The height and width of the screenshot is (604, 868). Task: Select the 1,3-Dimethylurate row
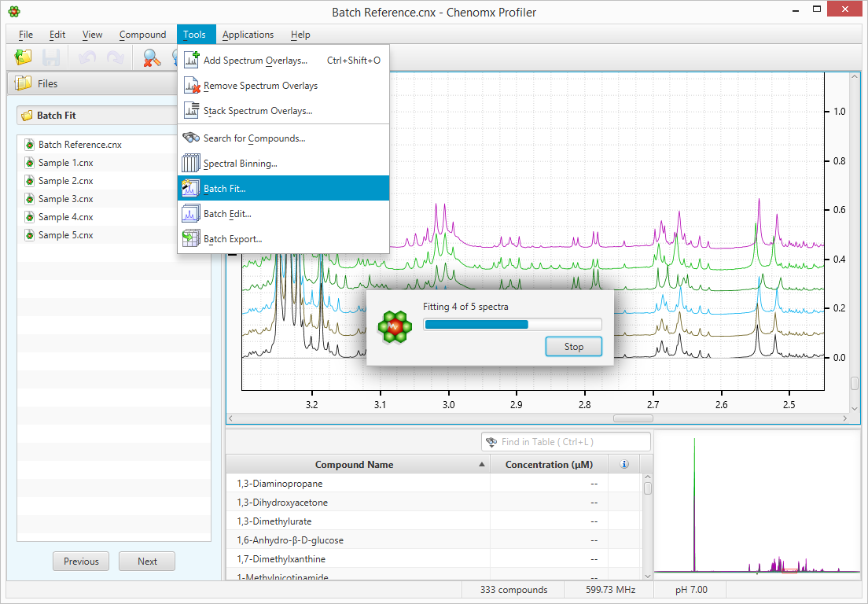tap(434, 521)
